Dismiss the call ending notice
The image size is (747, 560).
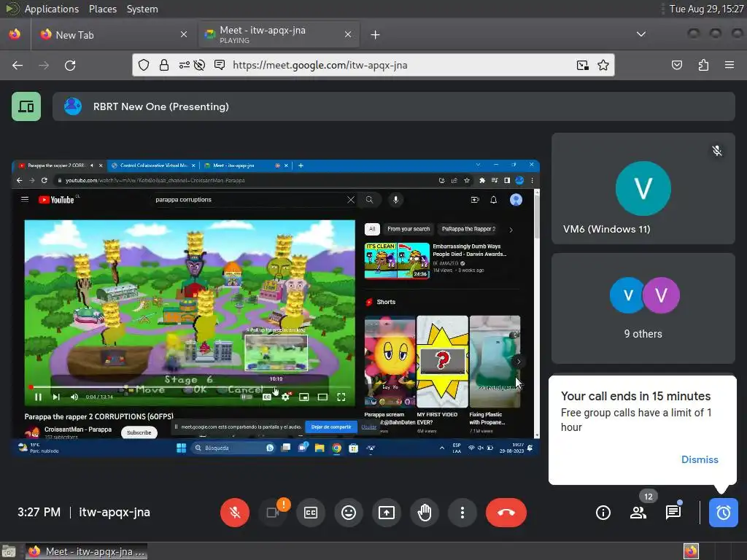700,459
